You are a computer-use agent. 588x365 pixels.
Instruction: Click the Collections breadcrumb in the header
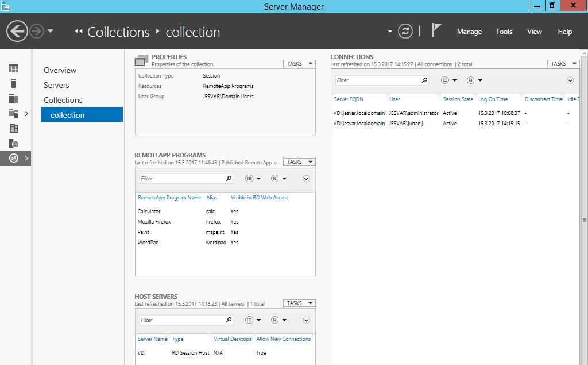(118, 32)
